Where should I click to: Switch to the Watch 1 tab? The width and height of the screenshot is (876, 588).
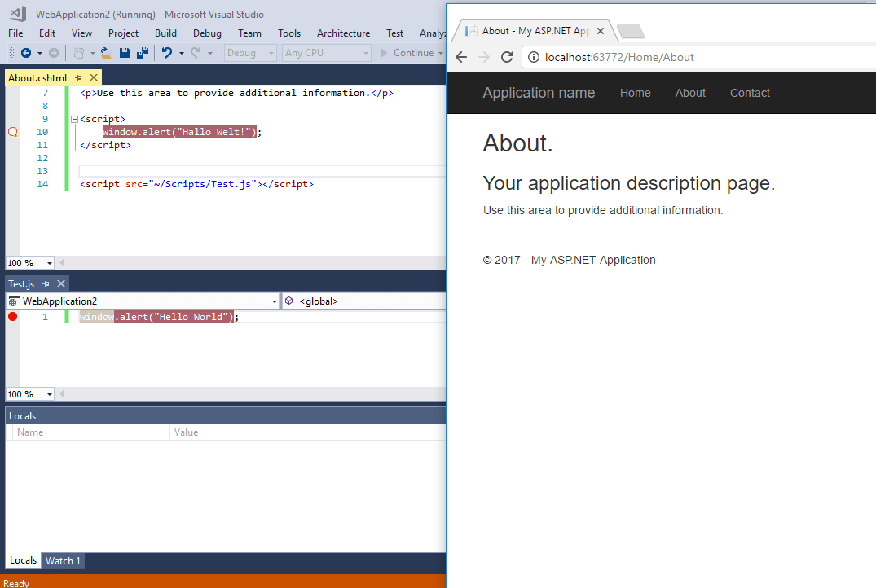[63, 560]
